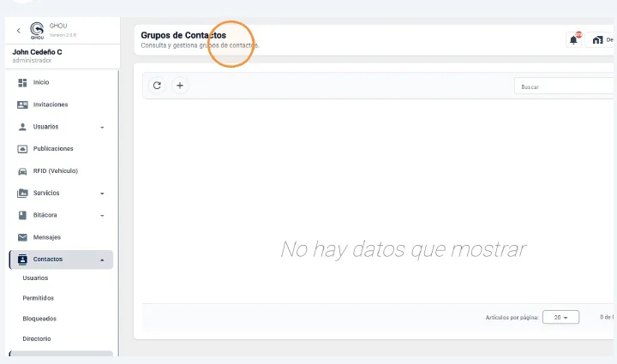Click the RFID vehicle car icon

22,171
